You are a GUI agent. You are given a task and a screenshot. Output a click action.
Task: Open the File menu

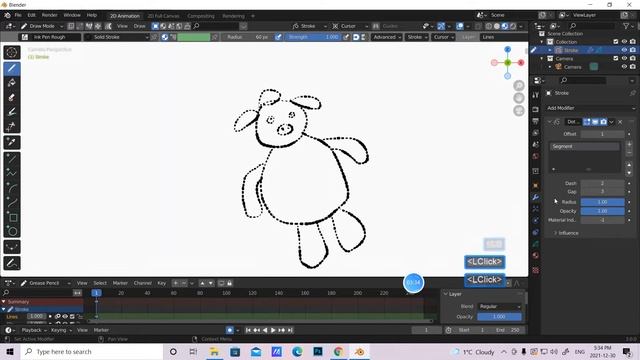[x=18, y=15]
